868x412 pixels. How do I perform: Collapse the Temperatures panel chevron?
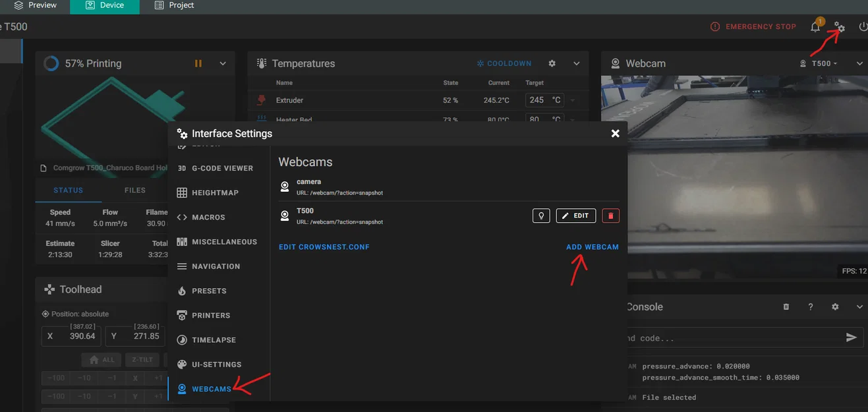577,63
